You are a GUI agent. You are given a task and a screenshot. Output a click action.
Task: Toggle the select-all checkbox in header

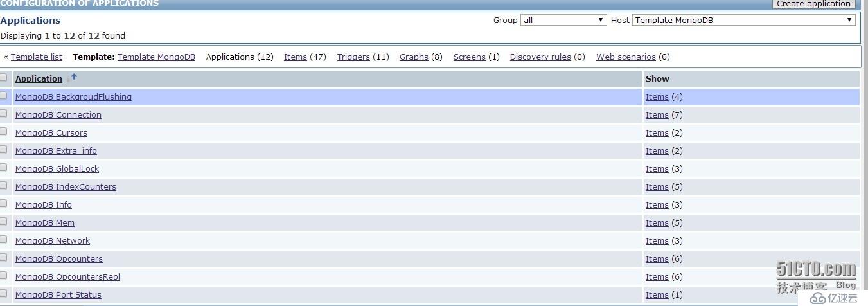click(x=4, y=77)
